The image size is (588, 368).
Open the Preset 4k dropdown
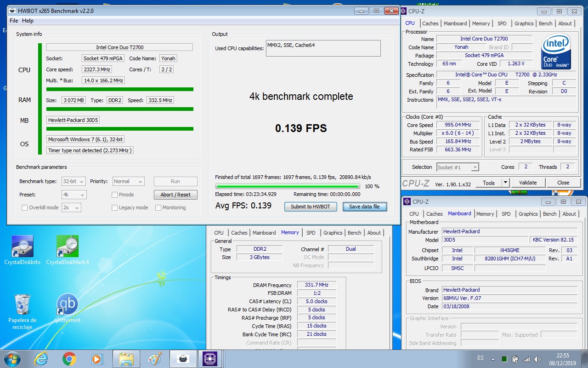click(74, 195)
